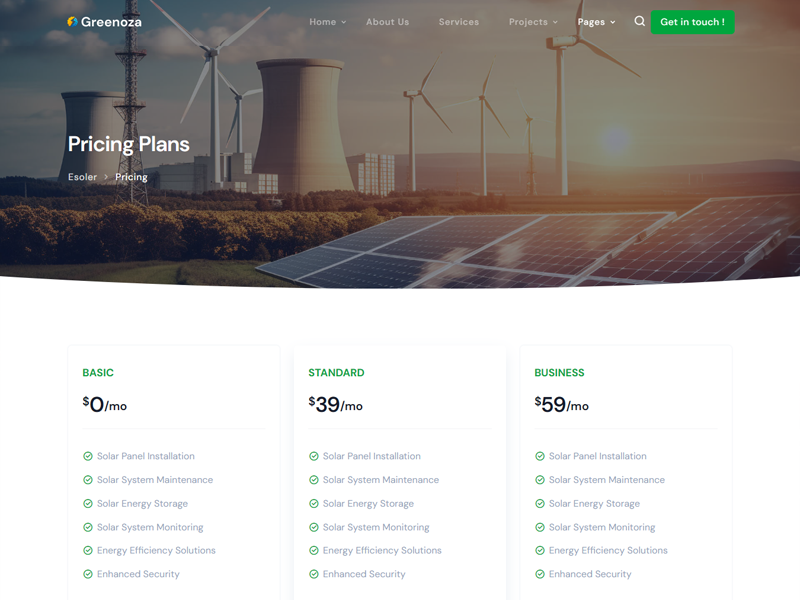This screenshot has height=600, width=800.
Task: Click check icon for Business Solar System Monitoring
Action: click(x=540, y=527)
